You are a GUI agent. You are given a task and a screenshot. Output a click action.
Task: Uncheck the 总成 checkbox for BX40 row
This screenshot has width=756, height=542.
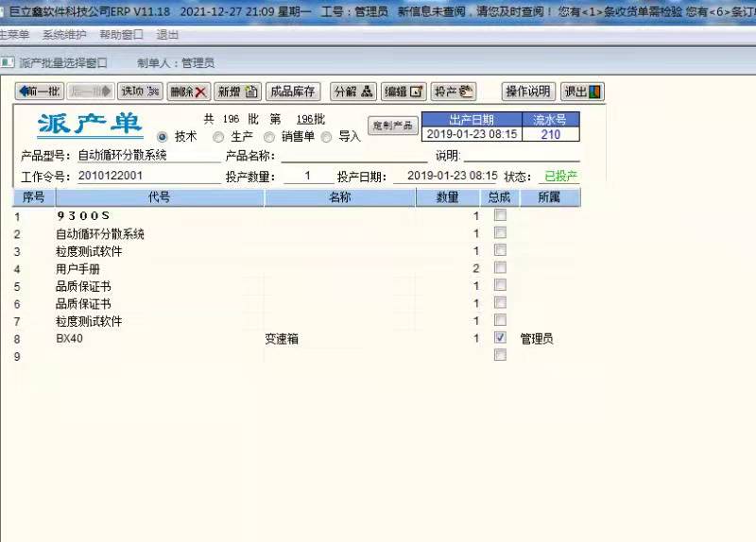[500, 338]
